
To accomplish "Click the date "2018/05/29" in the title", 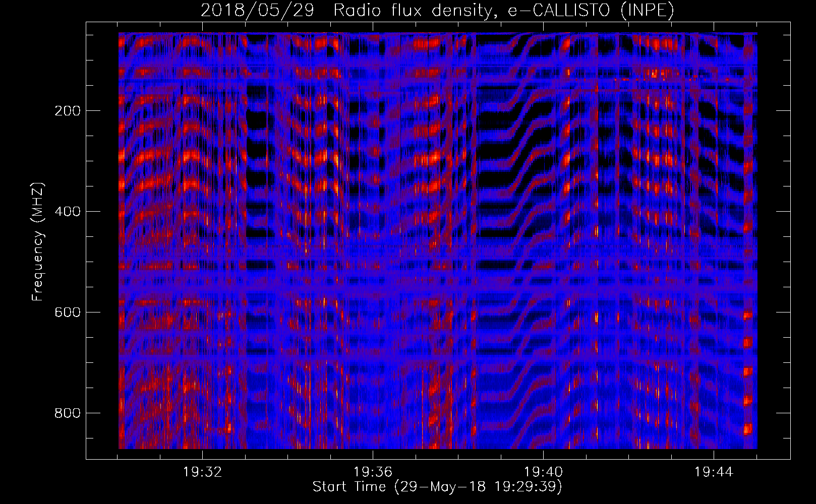I will [257, 10].
